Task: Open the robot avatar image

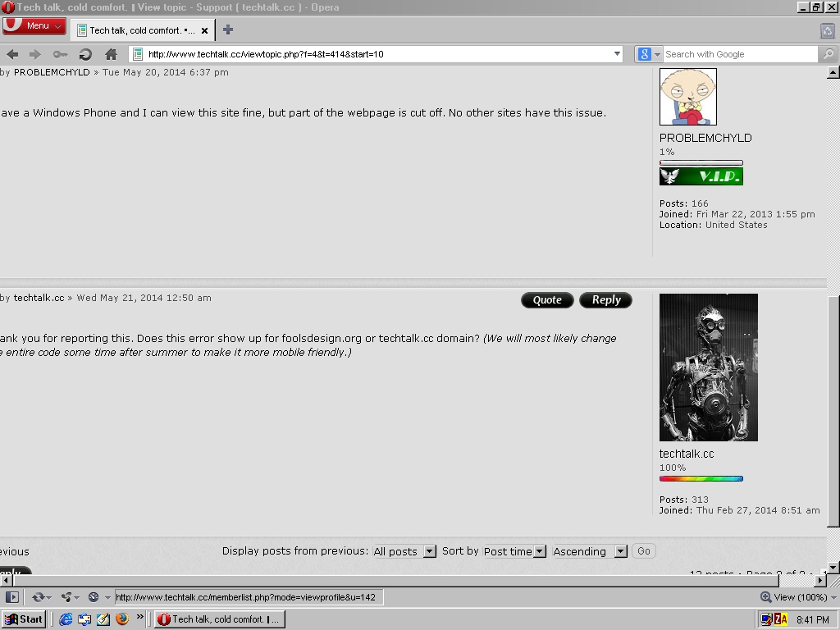Action: pyautogui.click(x=708, y=367)
